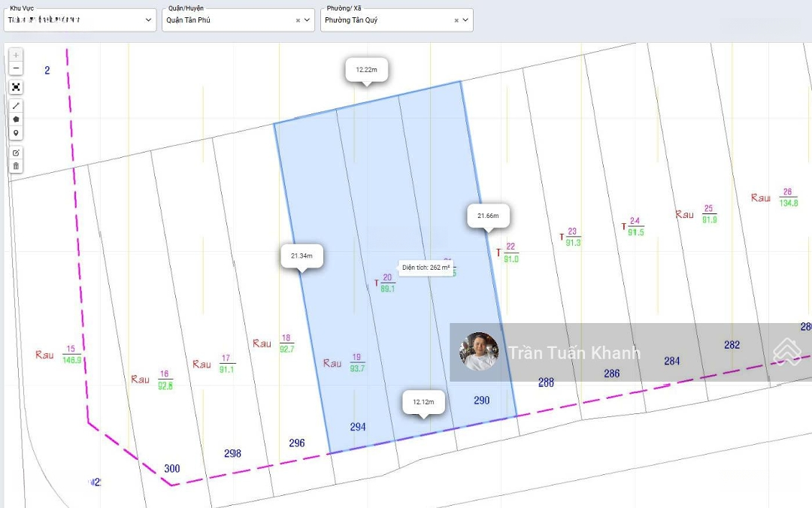
Task: Expand the Phường/Xã dropdown arrow
Action: coord(465,20)
